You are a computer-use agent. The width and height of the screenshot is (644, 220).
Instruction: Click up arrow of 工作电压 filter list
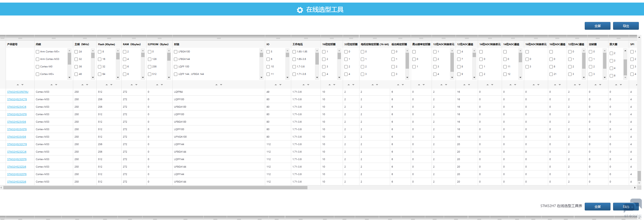[x=317, y=51]
